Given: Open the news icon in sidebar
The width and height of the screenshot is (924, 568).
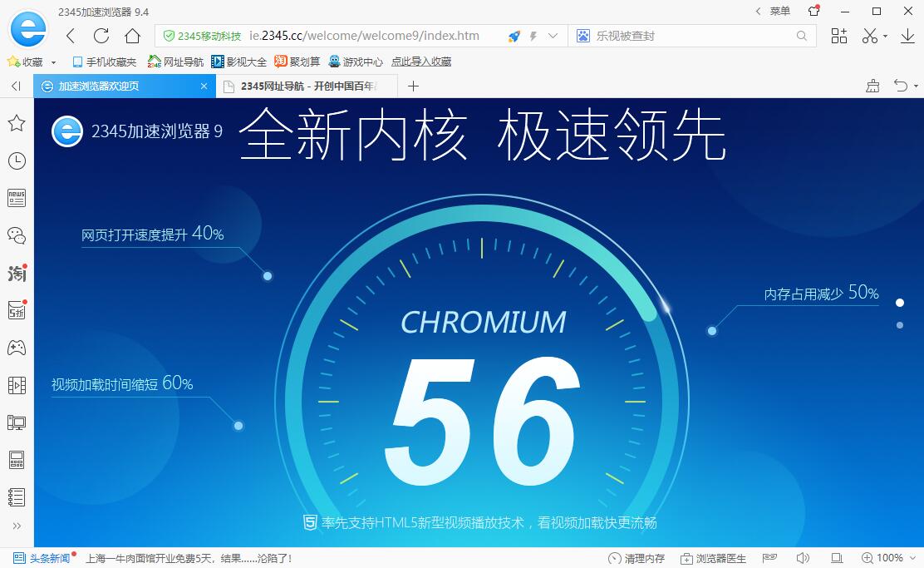Looking at the screenshot, I should [17, 197].
